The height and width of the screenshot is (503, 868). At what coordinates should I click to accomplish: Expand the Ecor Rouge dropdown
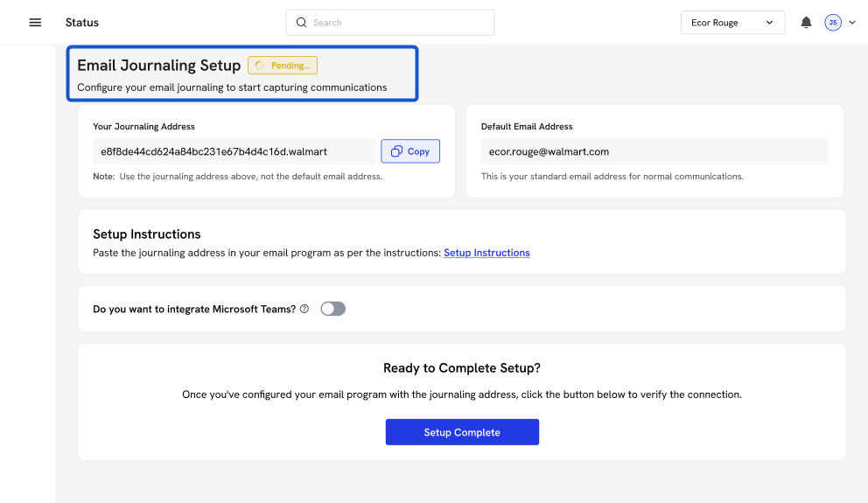[x=731, y=23]
